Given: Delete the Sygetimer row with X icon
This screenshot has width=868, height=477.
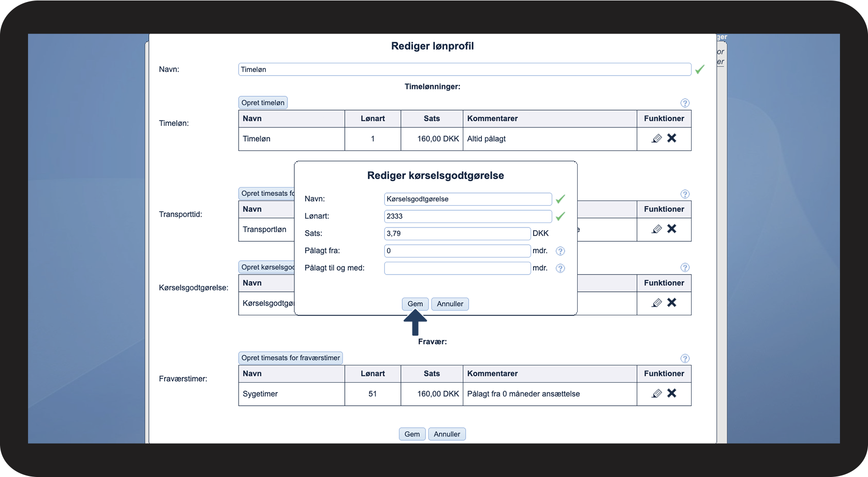Looking at the screenshot, I should pyautogui.click(x=672, y=393).
